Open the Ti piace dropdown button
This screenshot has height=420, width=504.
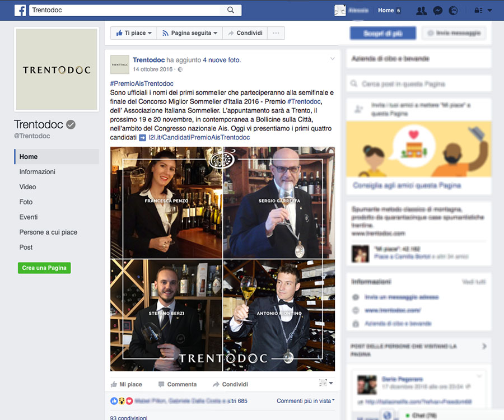tap(134, 33)
